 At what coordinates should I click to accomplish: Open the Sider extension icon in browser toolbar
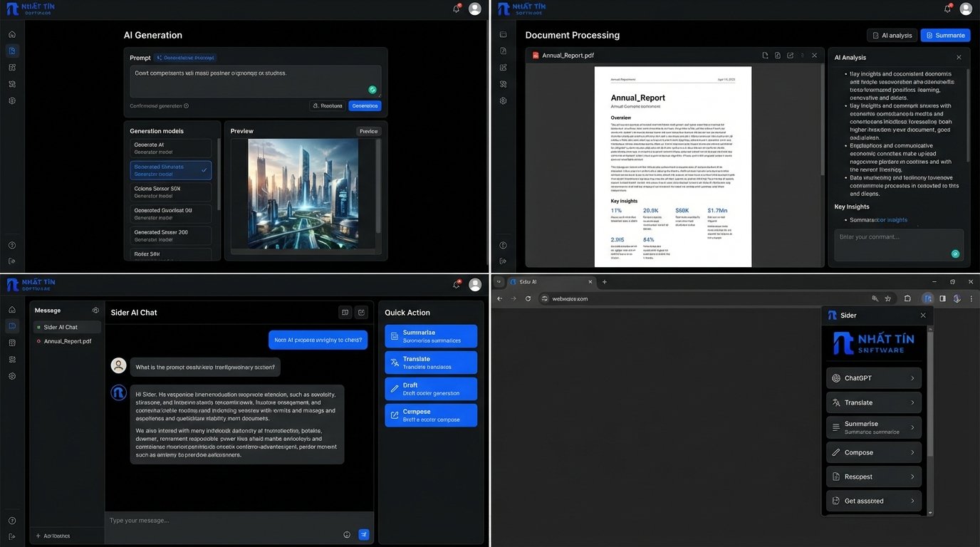pyautogui.click(x=927, y=298)
